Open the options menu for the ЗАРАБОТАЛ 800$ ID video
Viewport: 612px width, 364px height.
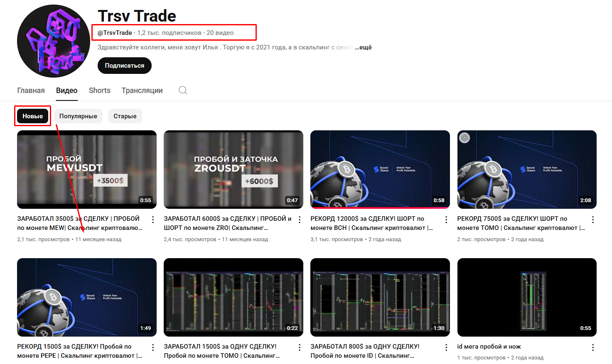(x=446, y=348)
